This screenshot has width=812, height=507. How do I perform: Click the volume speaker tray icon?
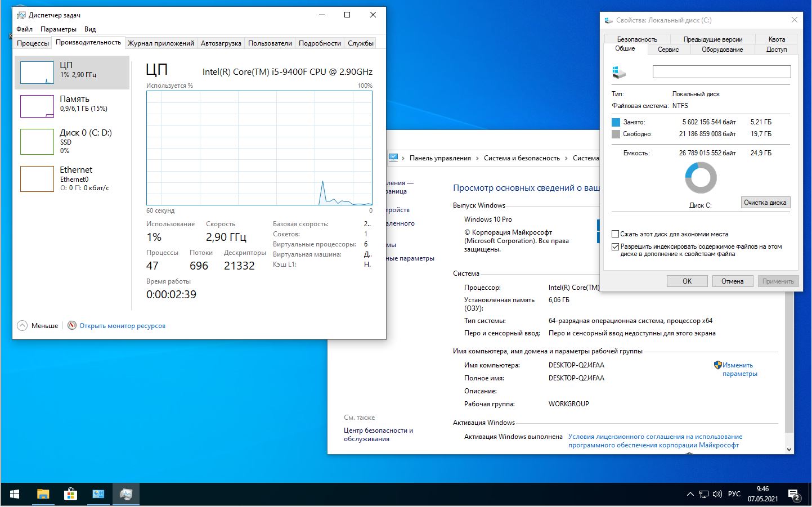(x=717, y=494)
